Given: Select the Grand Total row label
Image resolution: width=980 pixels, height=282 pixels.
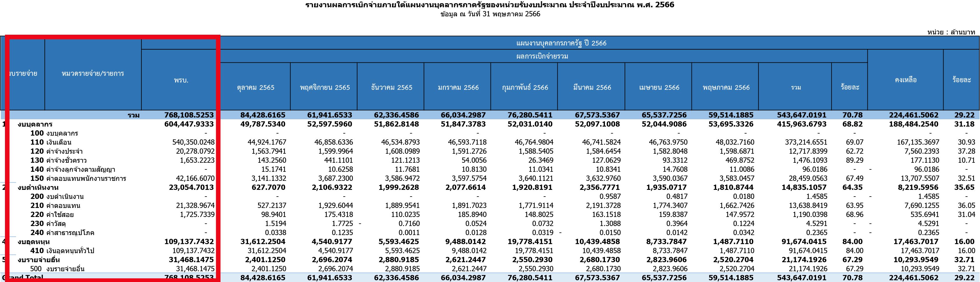Looking at the screenshot, I should pyautogui.click(x=23, y=277).
